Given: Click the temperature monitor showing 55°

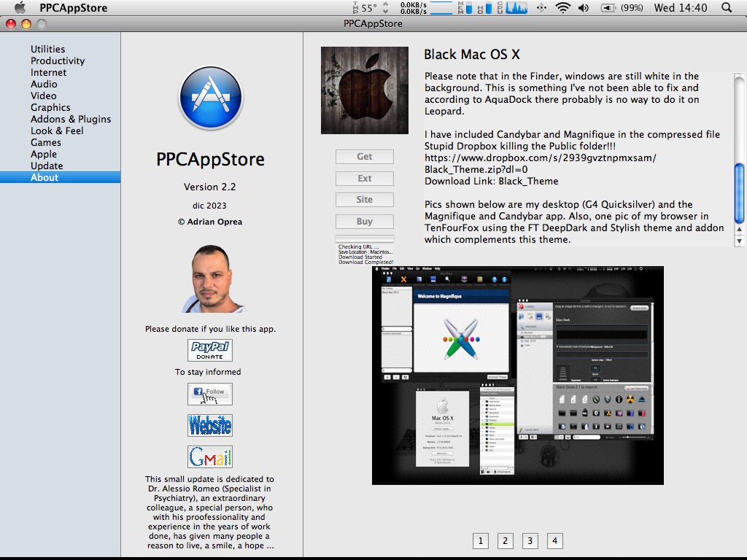Looking at the screenshot, I should [x=365, y=7].
